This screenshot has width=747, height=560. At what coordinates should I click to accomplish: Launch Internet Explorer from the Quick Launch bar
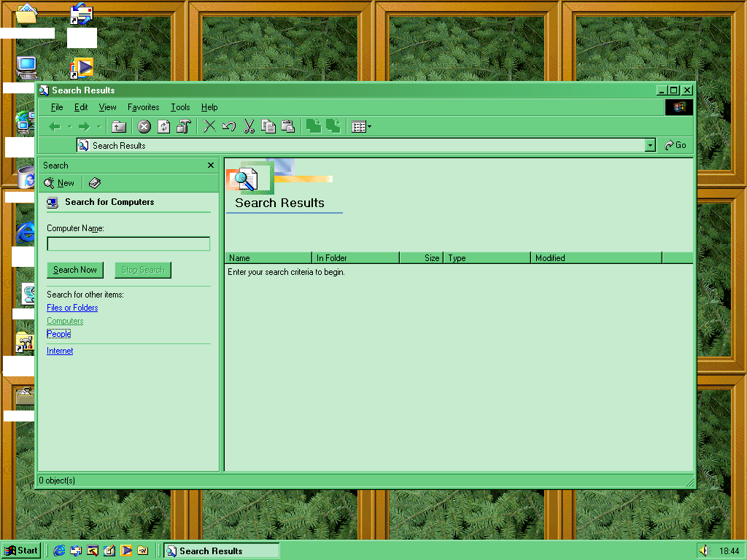[59, 551]
